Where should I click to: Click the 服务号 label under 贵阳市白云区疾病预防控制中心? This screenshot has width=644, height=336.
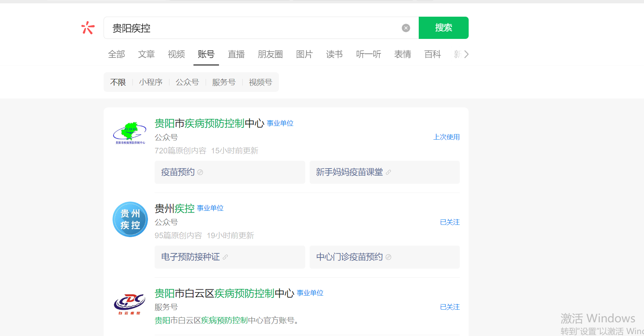166,307
